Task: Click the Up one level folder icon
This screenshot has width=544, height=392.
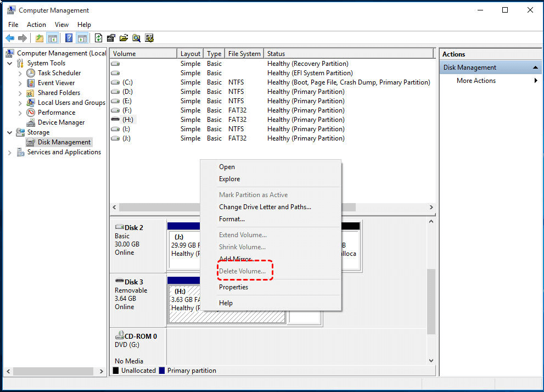Action: point(40,38)
